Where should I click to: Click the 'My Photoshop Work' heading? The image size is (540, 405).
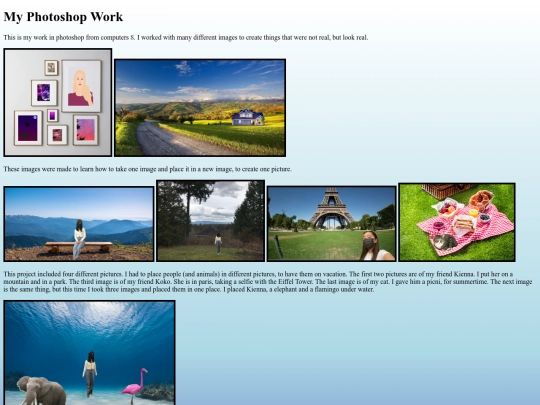pyautogui.click(x=63, y=17)
